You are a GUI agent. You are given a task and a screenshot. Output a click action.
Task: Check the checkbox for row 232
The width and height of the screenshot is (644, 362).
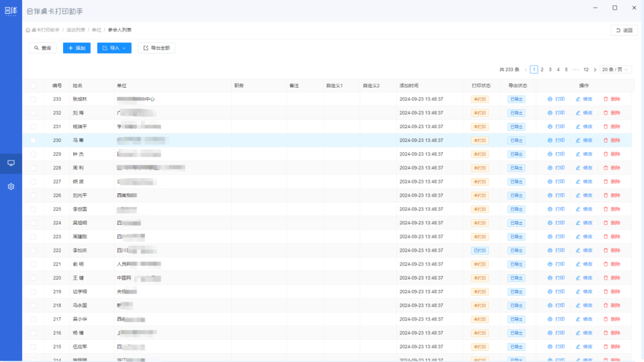(x=33, y=113)
